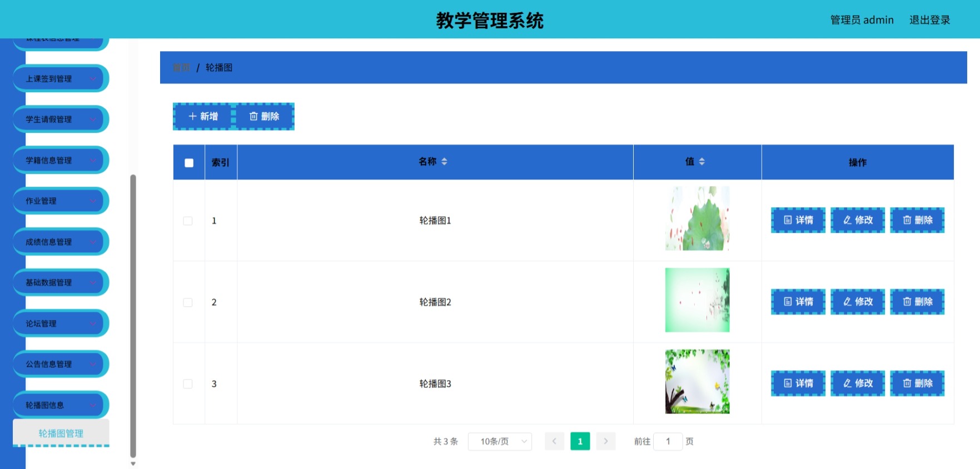Select page 1 in pagination

click(x=580, y=441)
